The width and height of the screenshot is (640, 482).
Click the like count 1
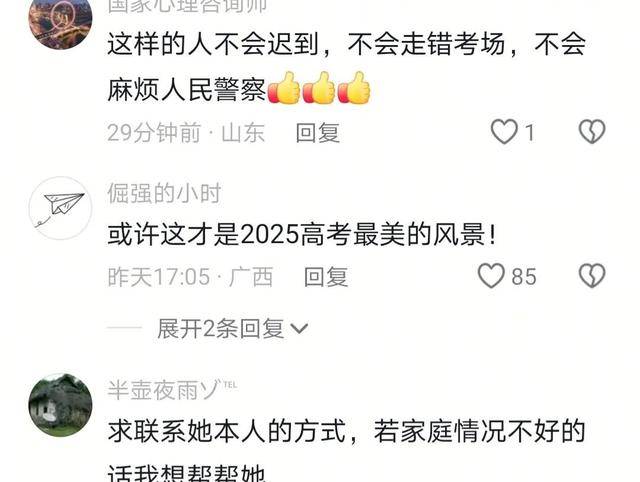pos(529,133)
